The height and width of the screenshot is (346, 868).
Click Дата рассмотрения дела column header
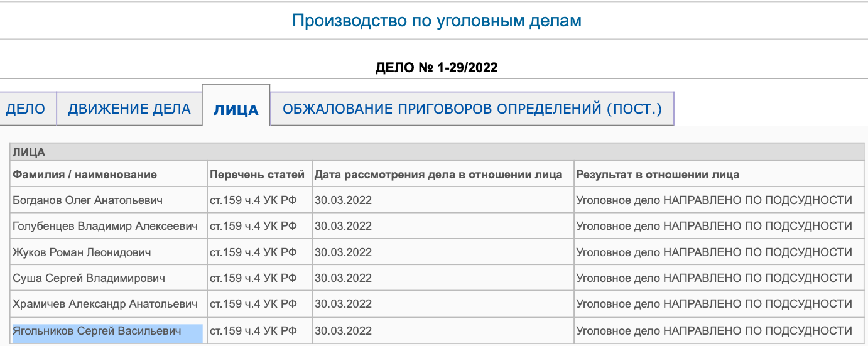(x=438, y=175)
